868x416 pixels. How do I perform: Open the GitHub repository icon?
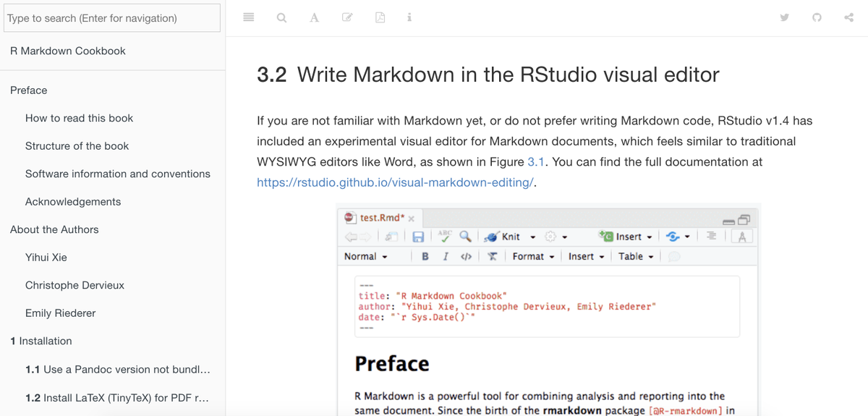817,18
